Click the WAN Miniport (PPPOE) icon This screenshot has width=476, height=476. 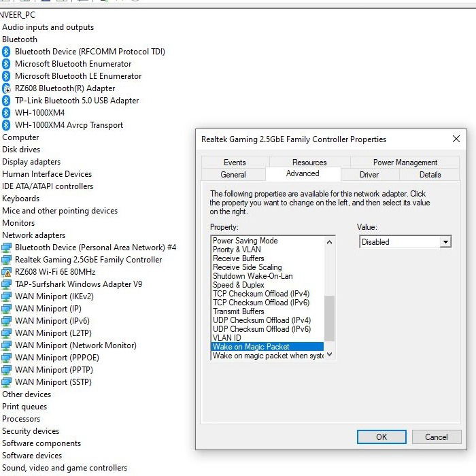point(6,358)
